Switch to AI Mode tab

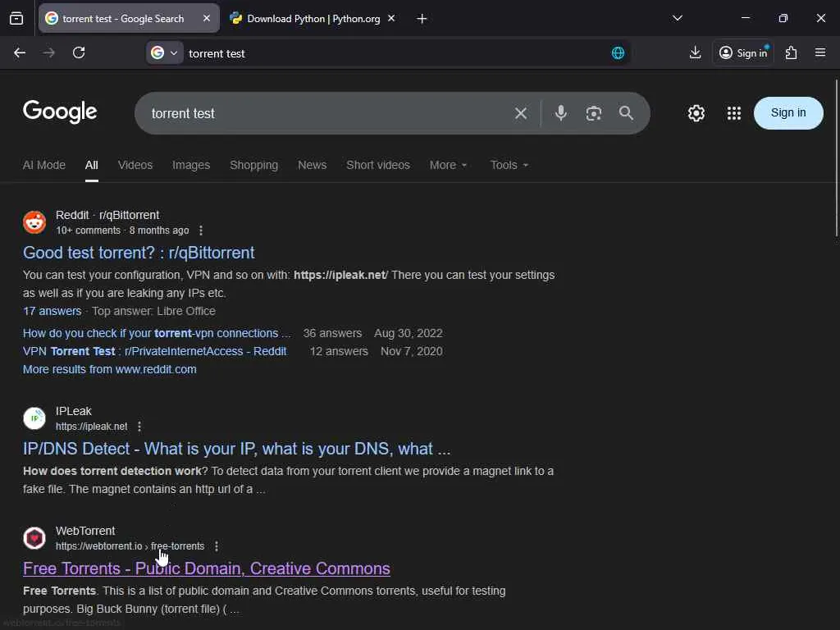pyautogui.click(x=44, y=165)
